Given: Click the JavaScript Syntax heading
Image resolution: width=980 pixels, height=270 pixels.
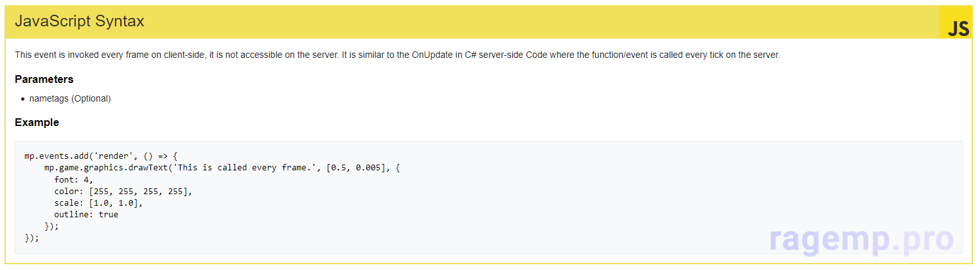Looking at the screenshot, I should click(80, 21).
